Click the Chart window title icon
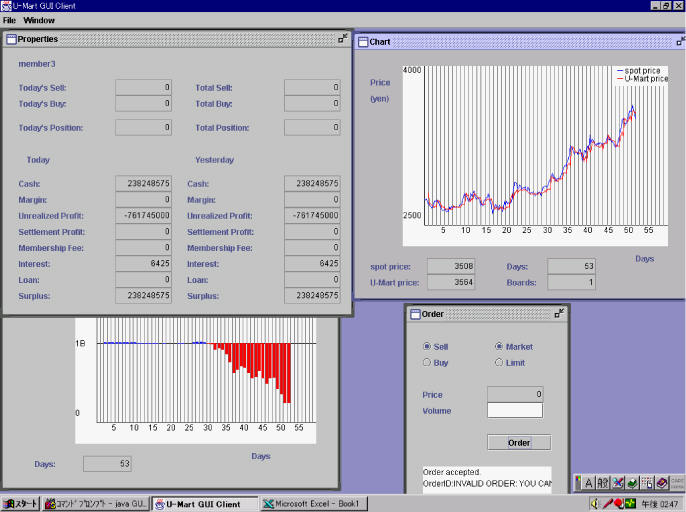Screen dimensions: 686x512 (362, 42)
